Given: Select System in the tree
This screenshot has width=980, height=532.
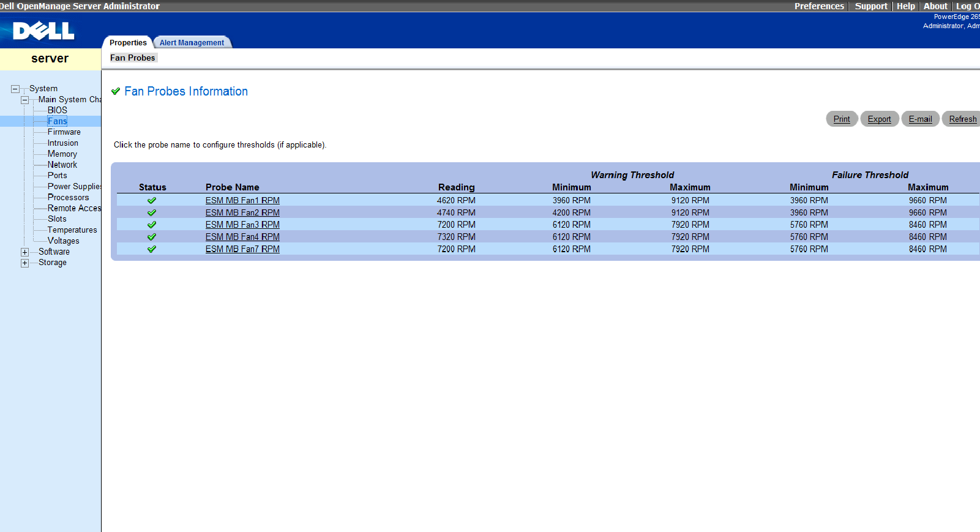Looking at the screenshot, I should point(43,89).
